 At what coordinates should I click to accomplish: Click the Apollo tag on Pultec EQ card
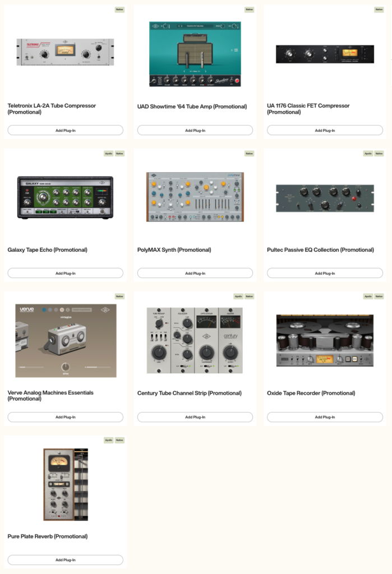click(368, 154)
